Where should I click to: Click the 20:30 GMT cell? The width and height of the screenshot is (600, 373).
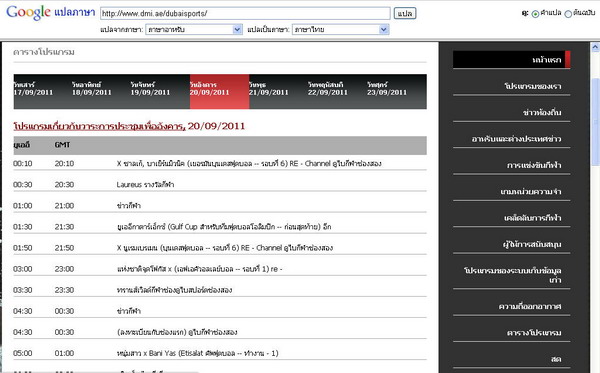click(64, 185)
